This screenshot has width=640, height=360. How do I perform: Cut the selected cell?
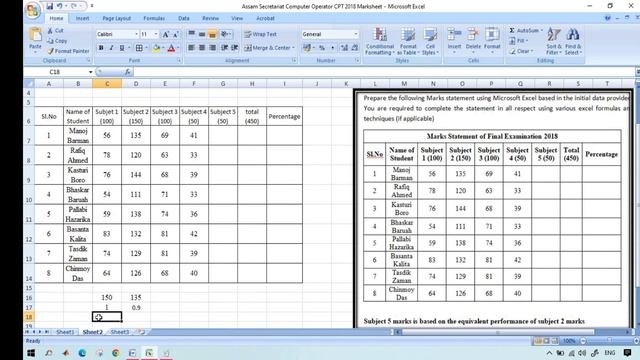pos(55,31)
